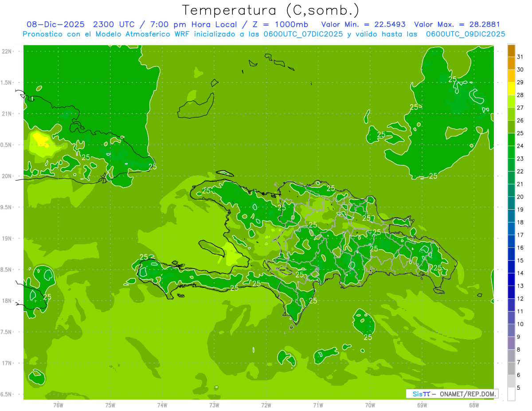Click longitude axis label "74W"
The image size is (532, 411).
pos(162,405)
